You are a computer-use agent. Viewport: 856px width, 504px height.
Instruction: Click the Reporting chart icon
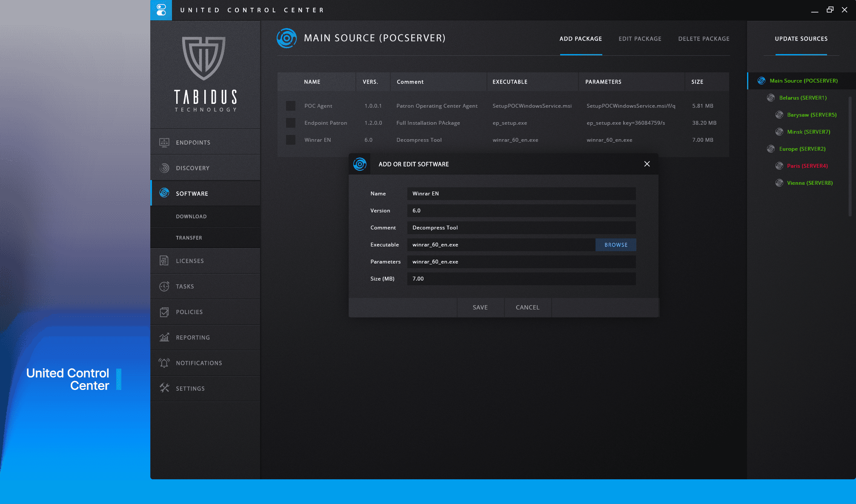(164, 338)
